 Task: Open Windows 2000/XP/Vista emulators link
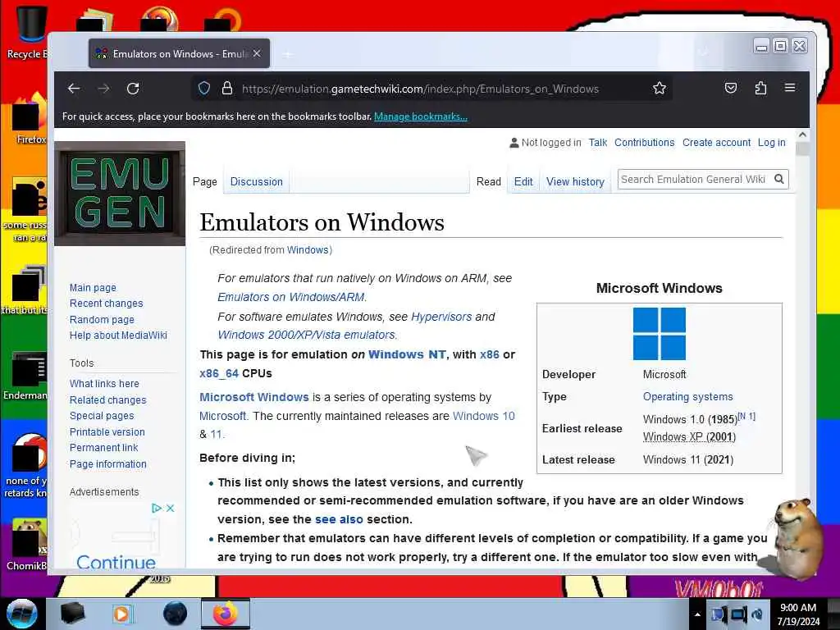pyautogui.click(x=306, y=335)
